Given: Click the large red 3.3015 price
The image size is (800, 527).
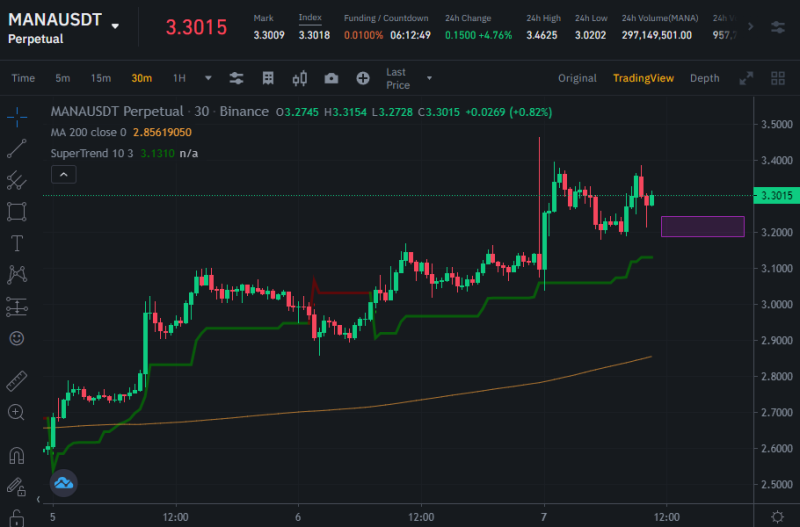Looking at the screenshot, I should pos(196,27).
